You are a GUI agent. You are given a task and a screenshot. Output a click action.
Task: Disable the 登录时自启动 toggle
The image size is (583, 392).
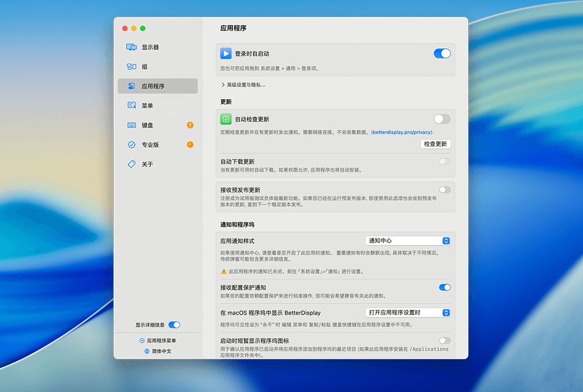[442, 54]
